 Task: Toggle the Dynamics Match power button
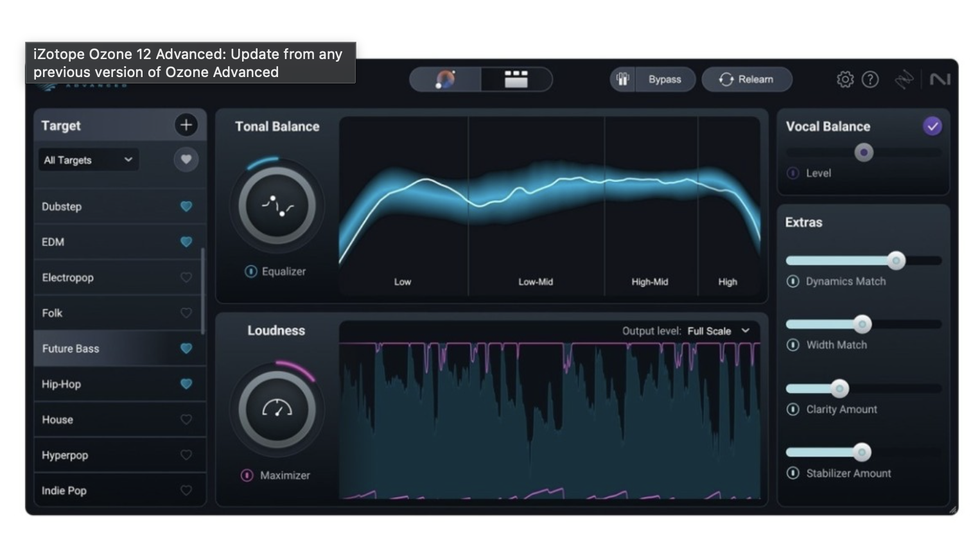pyautogui.click(x=793, y=281)
